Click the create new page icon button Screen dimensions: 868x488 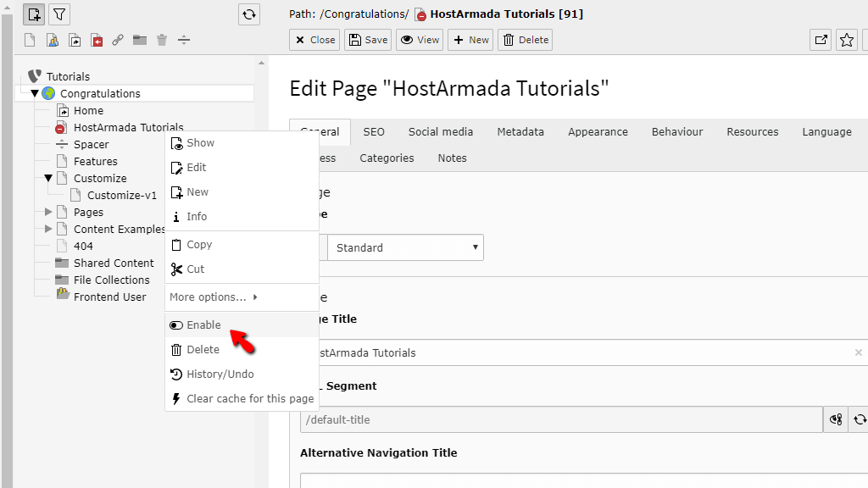pos(34,14)
